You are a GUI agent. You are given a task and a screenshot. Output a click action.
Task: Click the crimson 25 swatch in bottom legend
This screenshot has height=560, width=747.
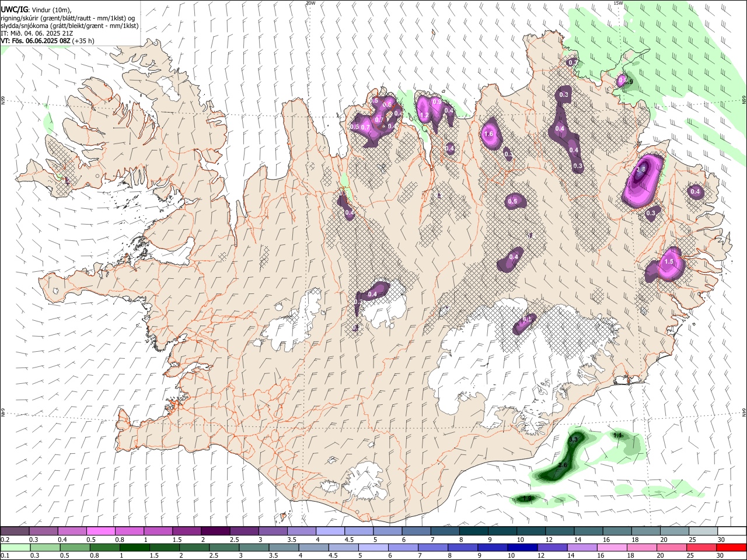701,547
